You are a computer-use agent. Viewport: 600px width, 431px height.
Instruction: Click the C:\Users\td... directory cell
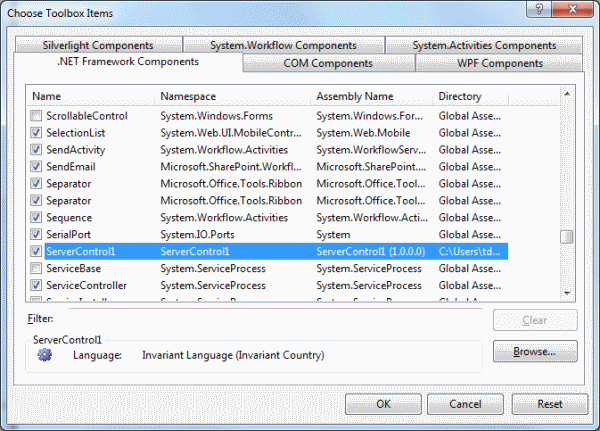pyautogui.click(x=470, y=251)
